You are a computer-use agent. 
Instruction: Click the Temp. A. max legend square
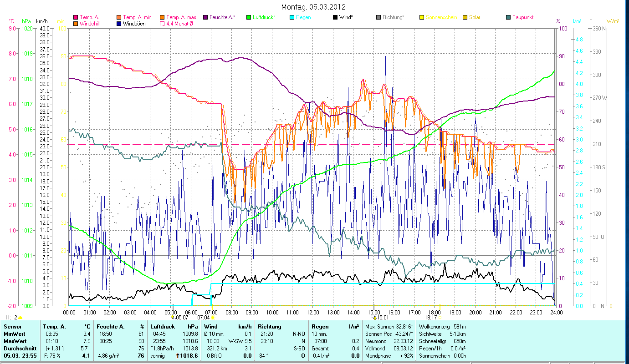pos(161,17)
